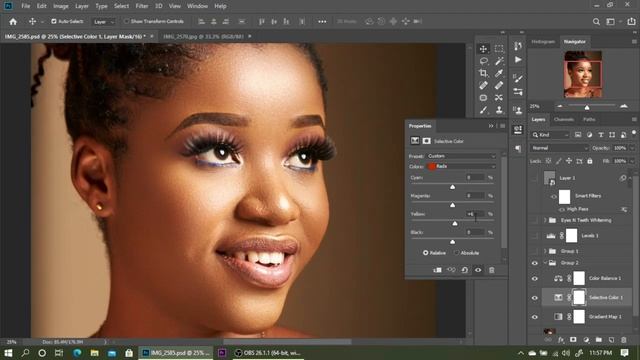The width and height of the screenshot is (640, 360).
Task: Switch to the Histogram tab
Action: [543, 42]
